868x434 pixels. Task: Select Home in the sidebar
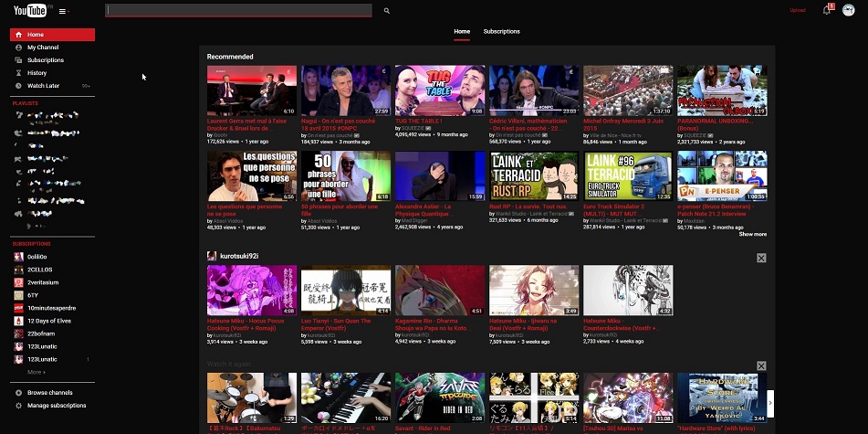pyautogui.click(x=53, y=35)
